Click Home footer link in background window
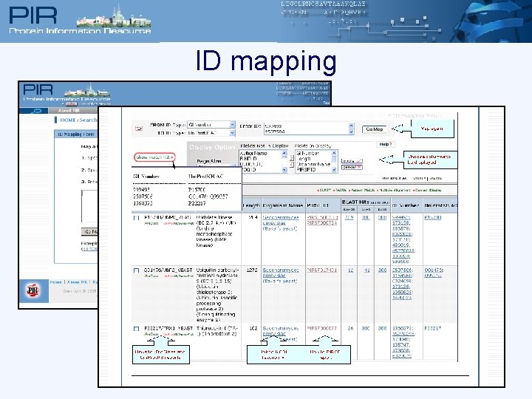Screen dimensions: 532x399 pyautogui.click(x=56, y=282)
